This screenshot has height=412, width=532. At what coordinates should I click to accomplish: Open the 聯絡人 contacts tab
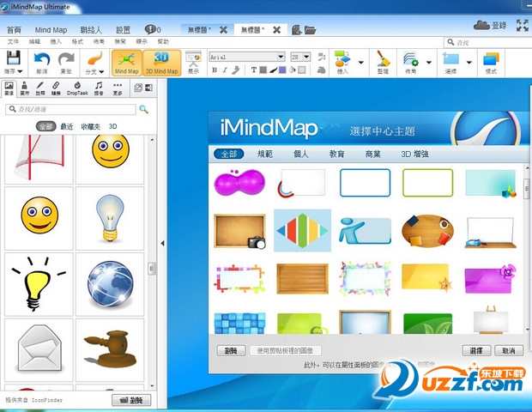click(x=91, y=30)
